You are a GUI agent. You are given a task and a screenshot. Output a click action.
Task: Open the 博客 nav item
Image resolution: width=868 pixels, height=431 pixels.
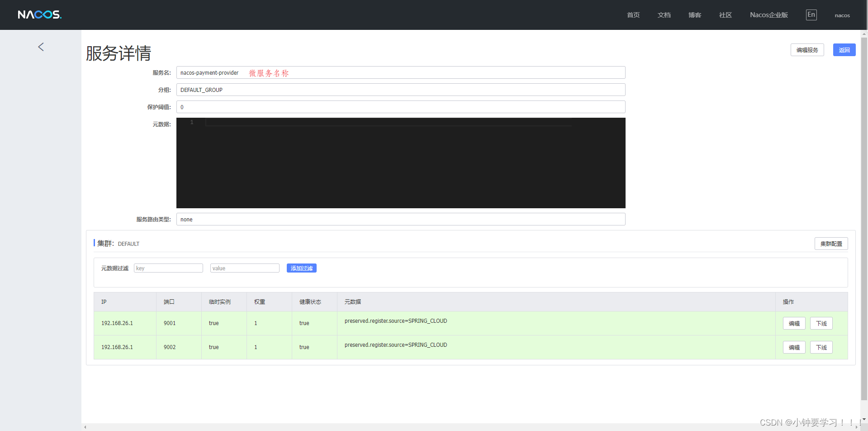695,15
